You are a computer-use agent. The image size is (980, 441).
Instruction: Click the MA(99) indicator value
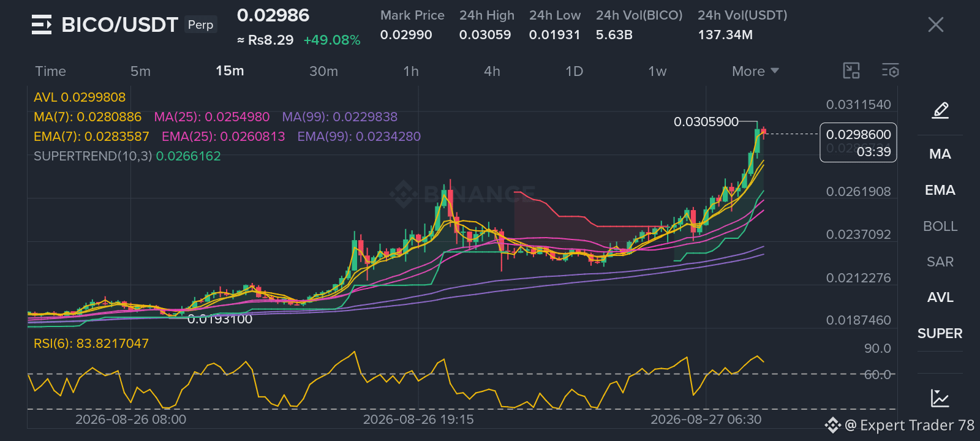coord(340,117)
